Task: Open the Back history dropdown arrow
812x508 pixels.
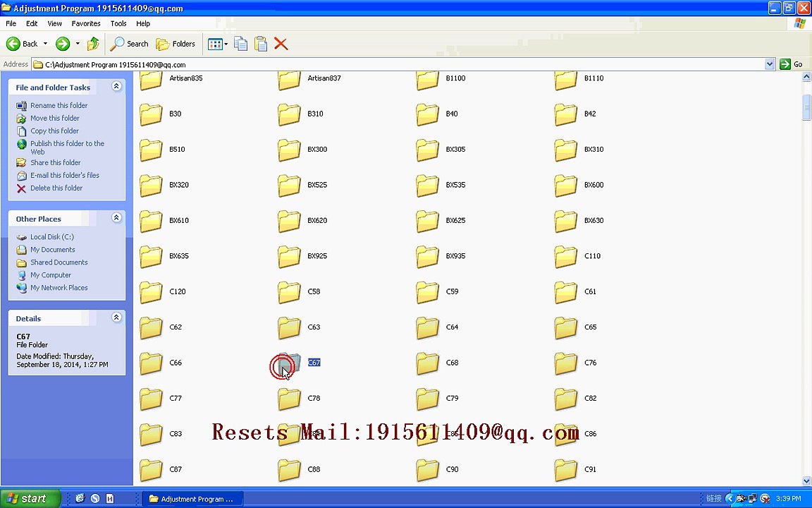Action: [x=45, y=44]
